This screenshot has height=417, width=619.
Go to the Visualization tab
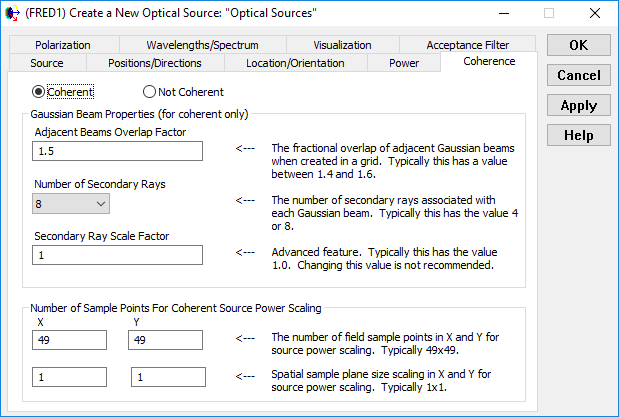pos(342,45)
